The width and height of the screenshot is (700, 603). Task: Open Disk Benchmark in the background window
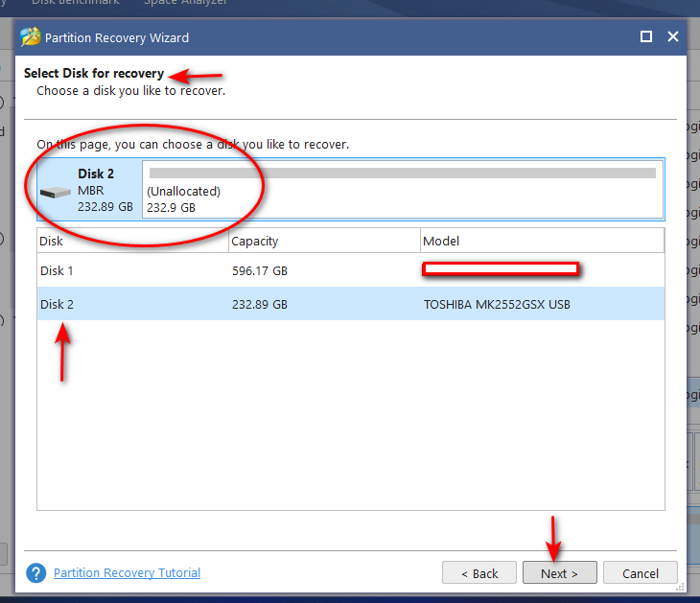[76, 2]
